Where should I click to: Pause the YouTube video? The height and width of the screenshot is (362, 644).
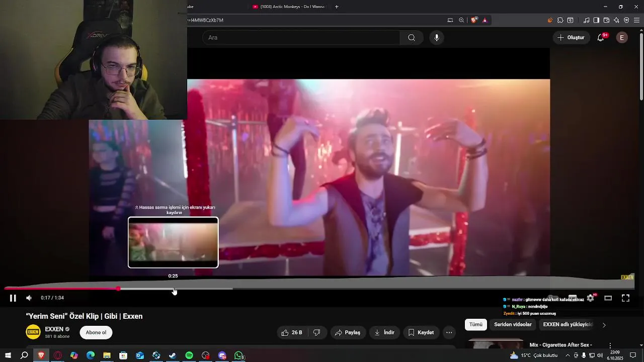coord(13,298)
